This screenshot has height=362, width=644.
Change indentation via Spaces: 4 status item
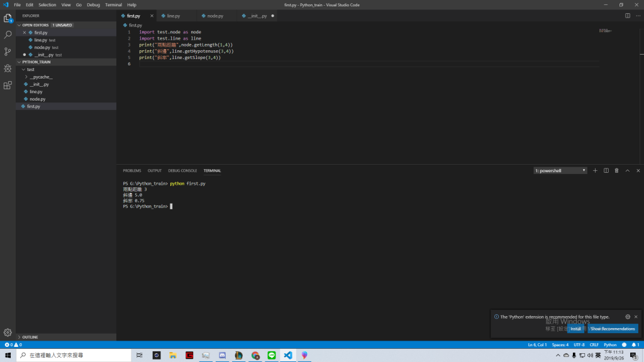pyautogui.click(x=560, y=345)
